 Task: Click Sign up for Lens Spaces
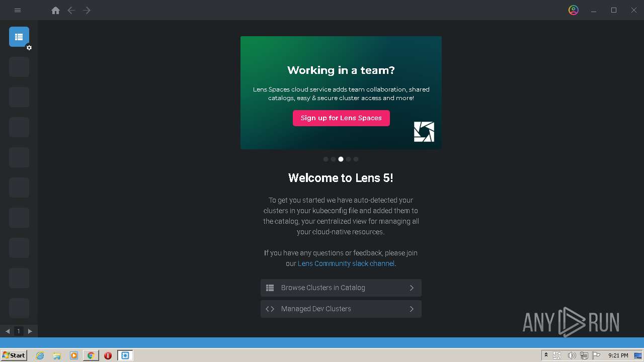(341, 118)
